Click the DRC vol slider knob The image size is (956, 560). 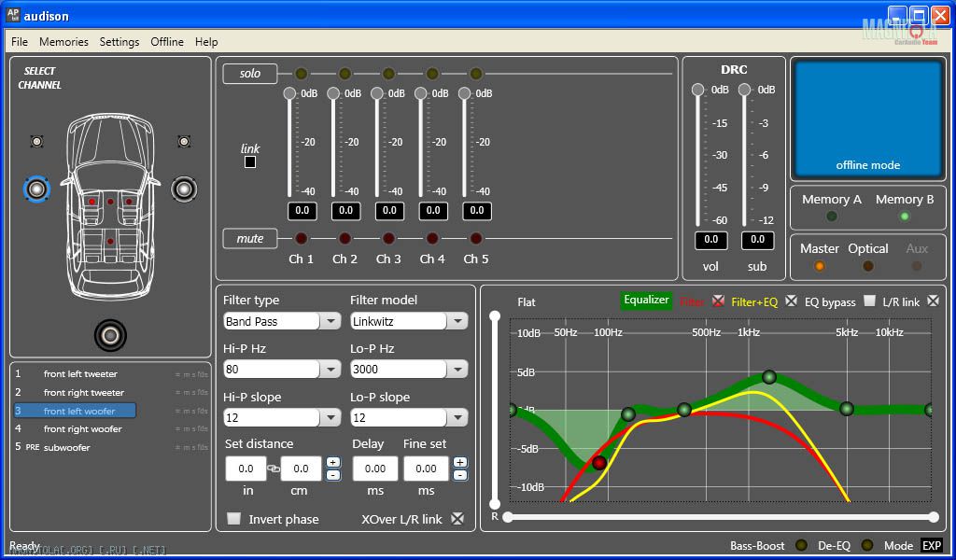coord(697,90)
